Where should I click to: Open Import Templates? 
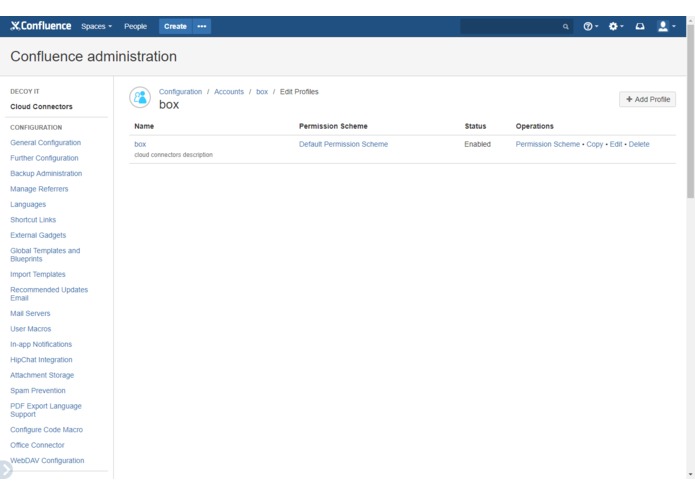[38, 275]
